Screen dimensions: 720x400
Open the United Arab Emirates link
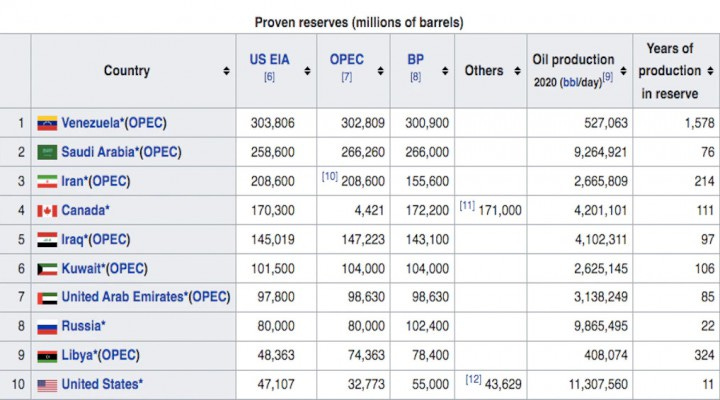coord(123,297)
